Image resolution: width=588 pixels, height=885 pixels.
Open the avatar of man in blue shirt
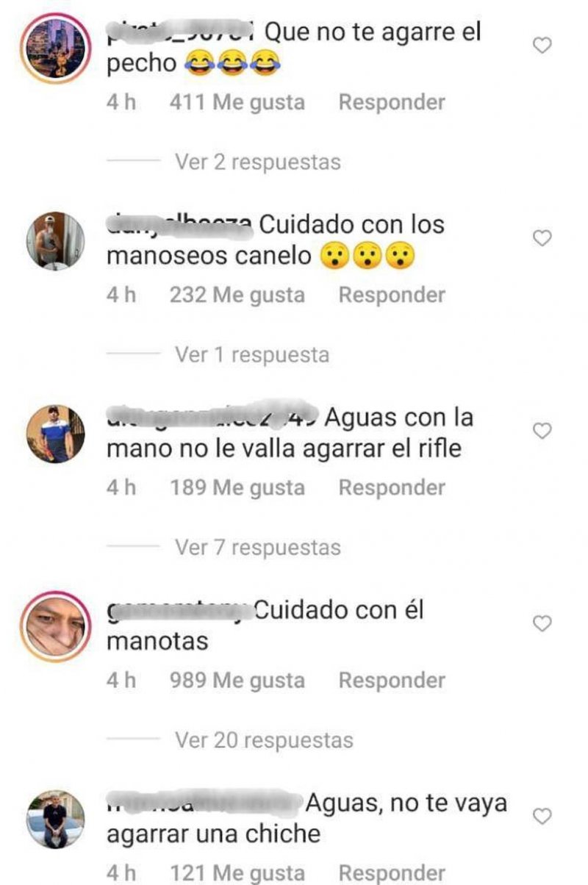[55, 433]
